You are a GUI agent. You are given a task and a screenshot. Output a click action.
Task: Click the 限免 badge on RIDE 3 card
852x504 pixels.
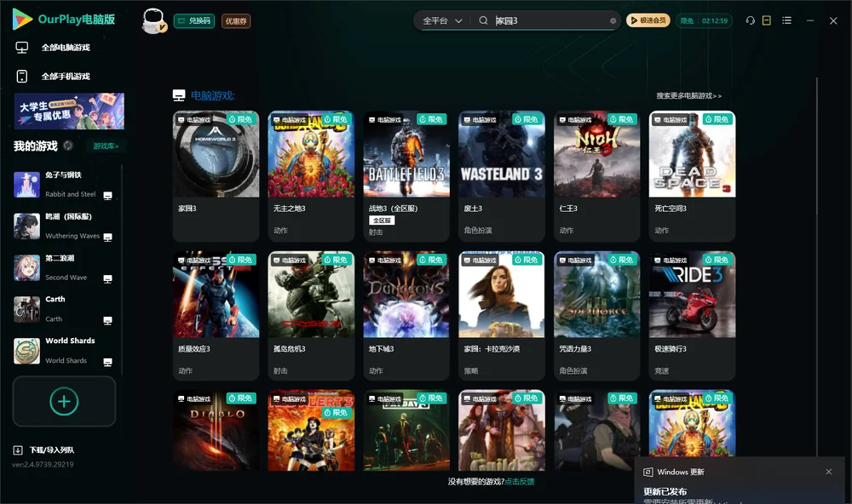click(717, 260)
